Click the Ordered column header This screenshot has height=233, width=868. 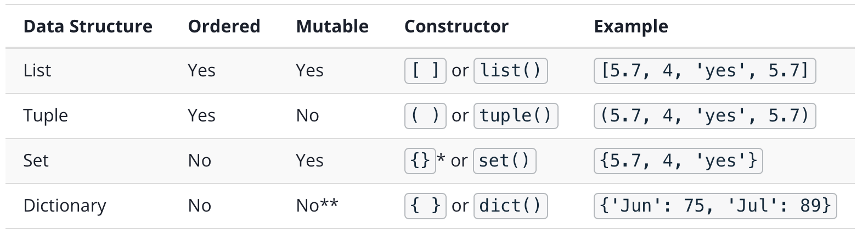point(224,26)
